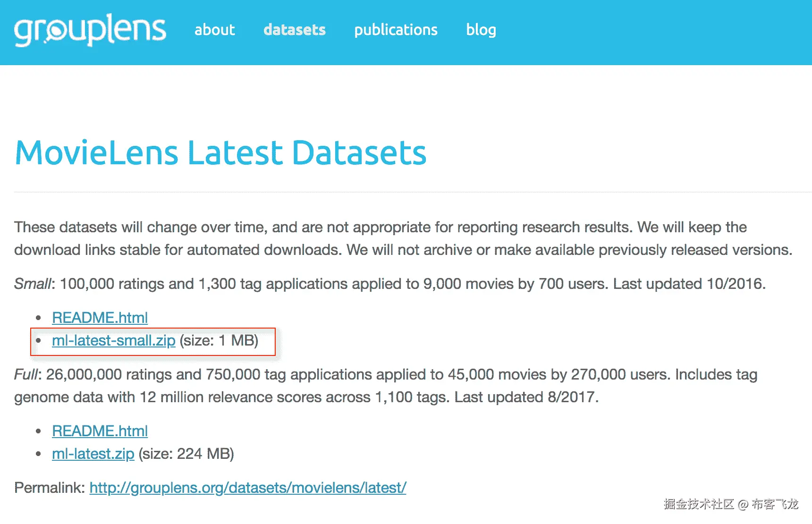
Task: Click the GroupLens logo
Action: click(90, 30)
